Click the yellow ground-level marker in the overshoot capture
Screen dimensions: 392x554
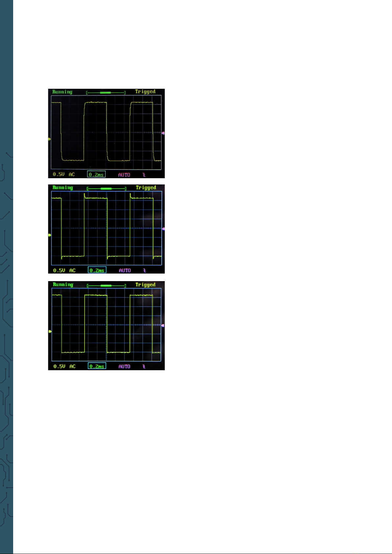pos(50,235)
